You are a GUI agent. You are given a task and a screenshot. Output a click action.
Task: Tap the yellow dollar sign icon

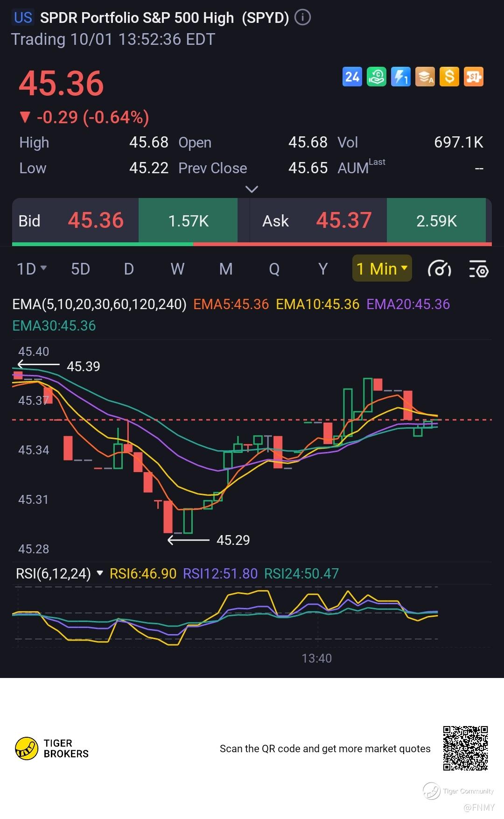click(x=449, y=77)
